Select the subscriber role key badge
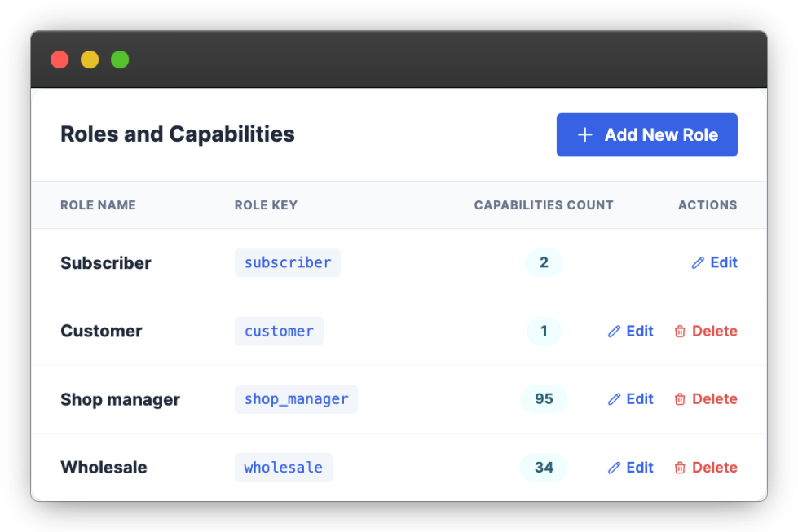798x532 pixels. [x=288, y=263]
